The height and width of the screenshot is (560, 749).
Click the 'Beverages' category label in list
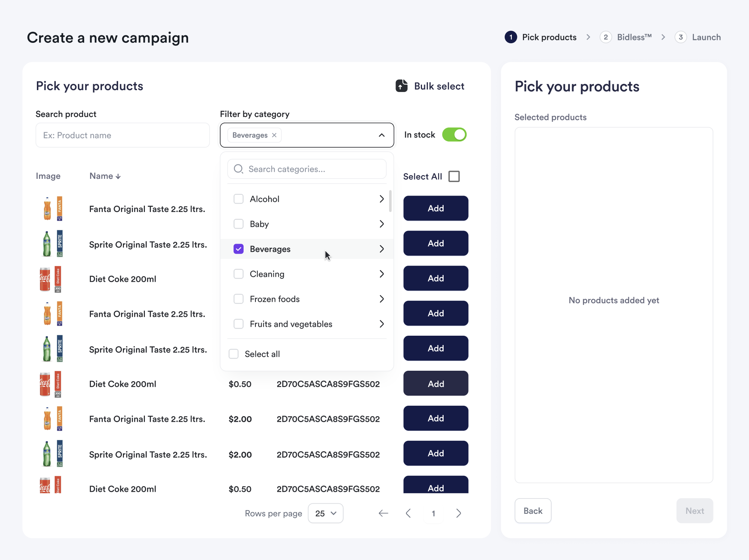(x=270, y=249)
